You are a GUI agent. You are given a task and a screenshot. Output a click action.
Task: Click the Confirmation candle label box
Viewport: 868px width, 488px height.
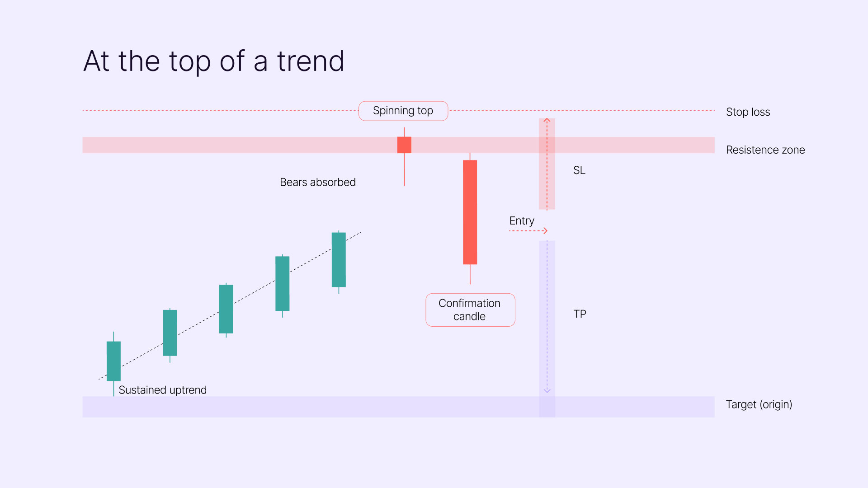(x=470, y=310)
